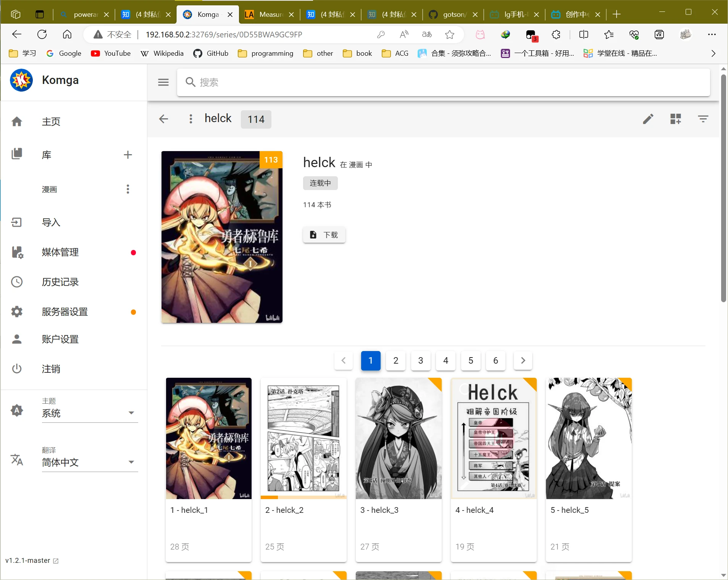Click the server settings gear icon

pyautogui.click(x=17, y=312)
